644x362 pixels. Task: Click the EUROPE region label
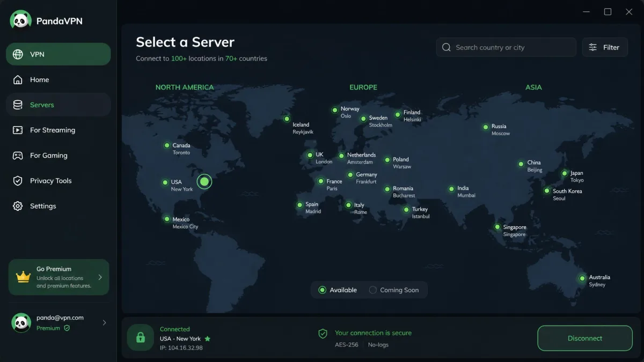[363, 87]
